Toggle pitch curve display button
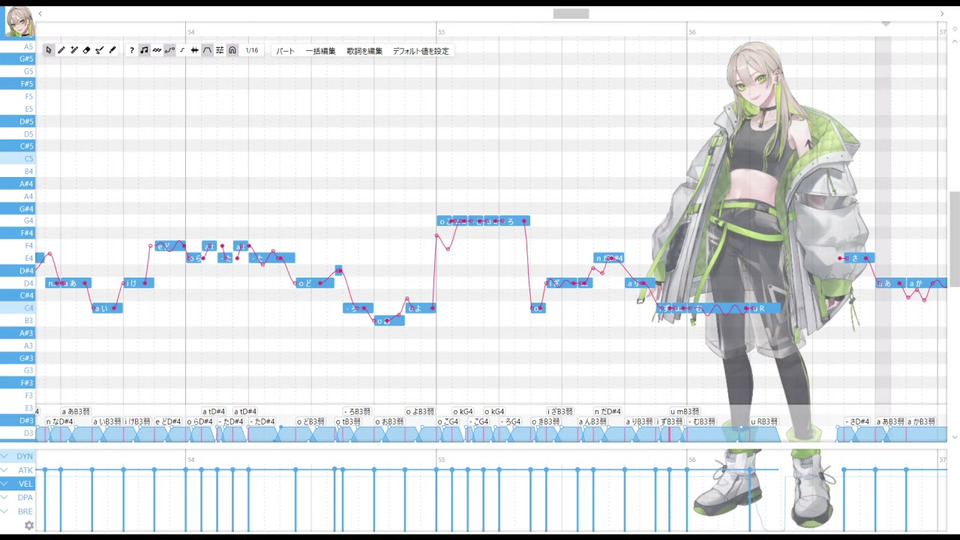The width and height of the screenshot is (960, 540). point(170,50)
